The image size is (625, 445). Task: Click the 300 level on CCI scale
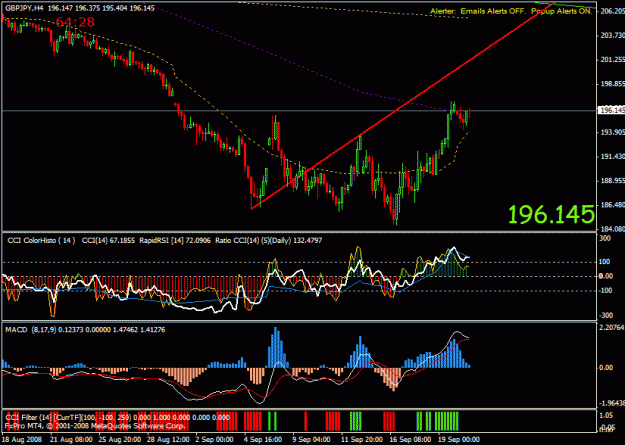(x=605, y=238)
